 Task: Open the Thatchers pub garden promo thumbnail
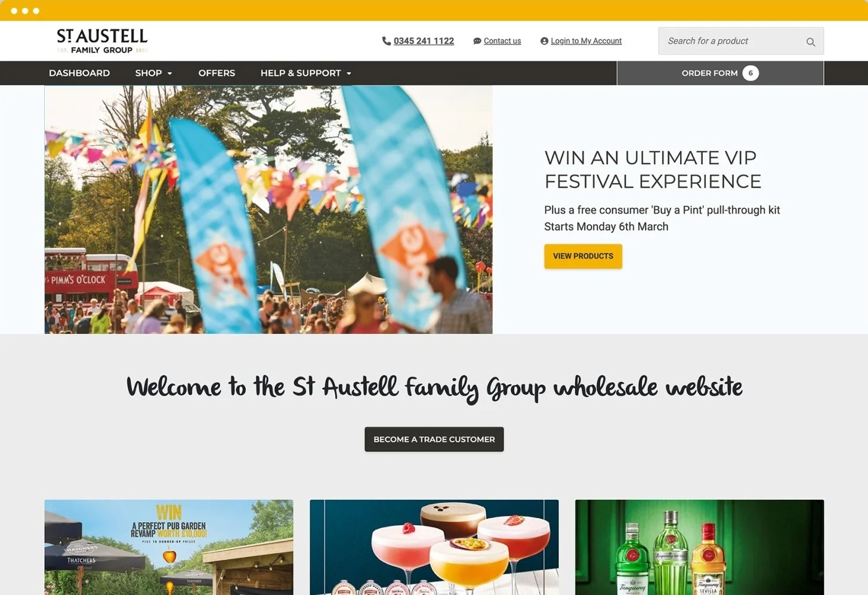(x=169, y=547)
